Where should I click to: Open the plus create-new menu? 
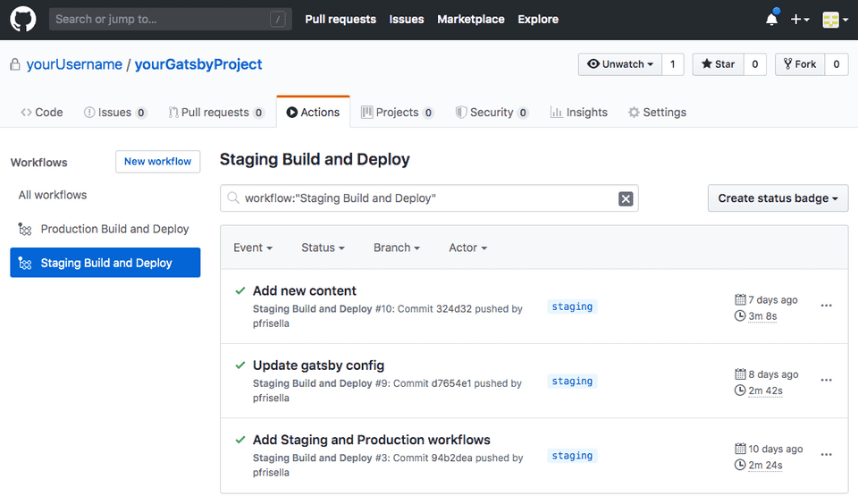pos(799,19)
